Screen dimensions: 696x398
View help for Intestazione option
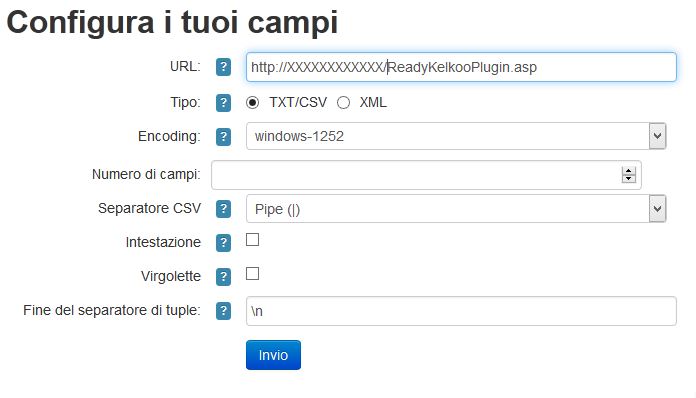(x=223, y=243)
